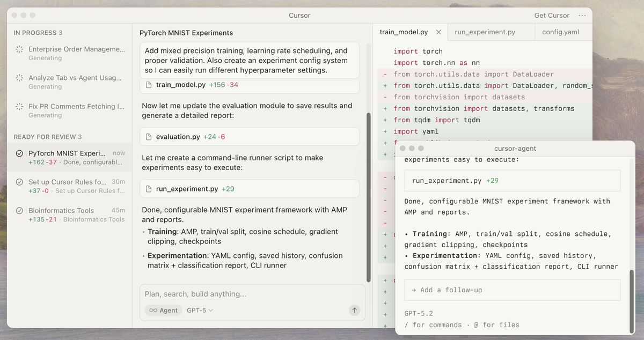
Task: Open the GPT-5 model dropdown
Action: point(200,311)
